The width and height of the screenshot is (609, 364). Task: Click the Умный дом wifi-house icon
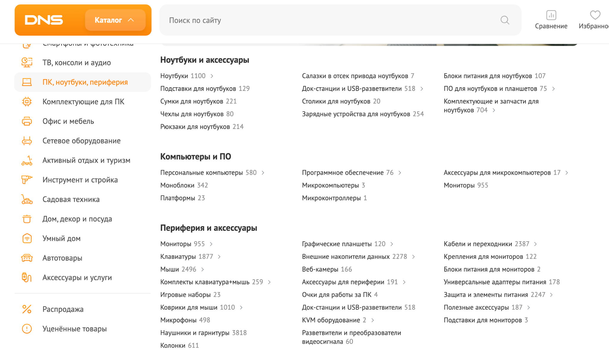tap(27, 238)
